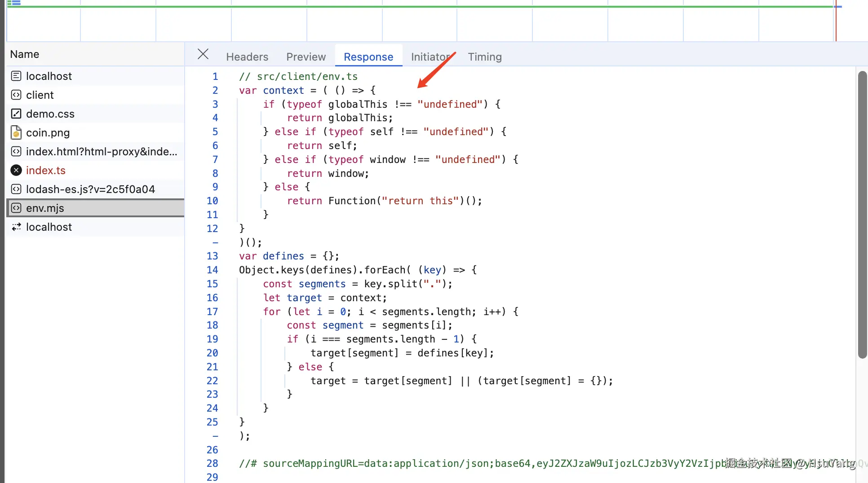This screenshot has width=868, height=483.
Task: Switch to the Preview tab
Action: (306, 57)
